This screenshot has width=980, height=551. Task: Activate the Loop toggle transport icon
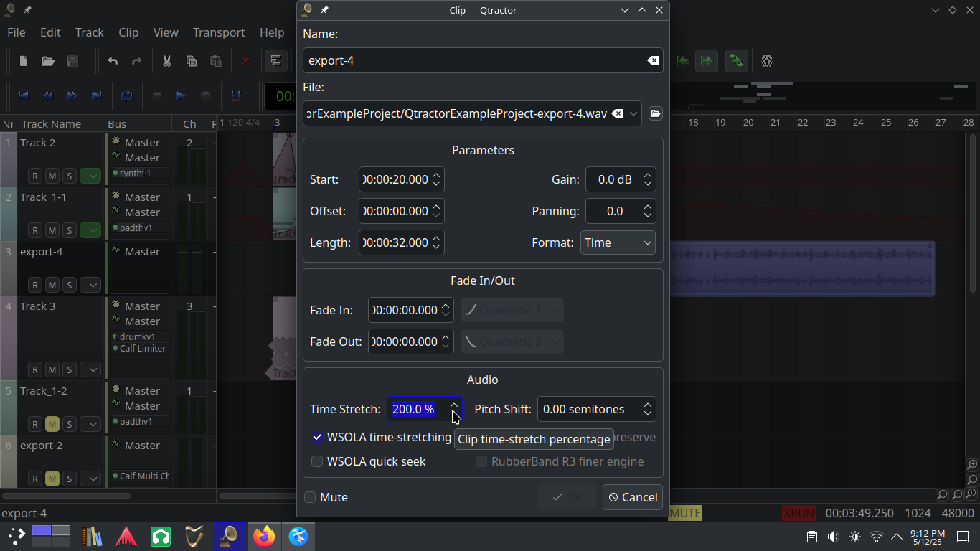click(127, 96)
